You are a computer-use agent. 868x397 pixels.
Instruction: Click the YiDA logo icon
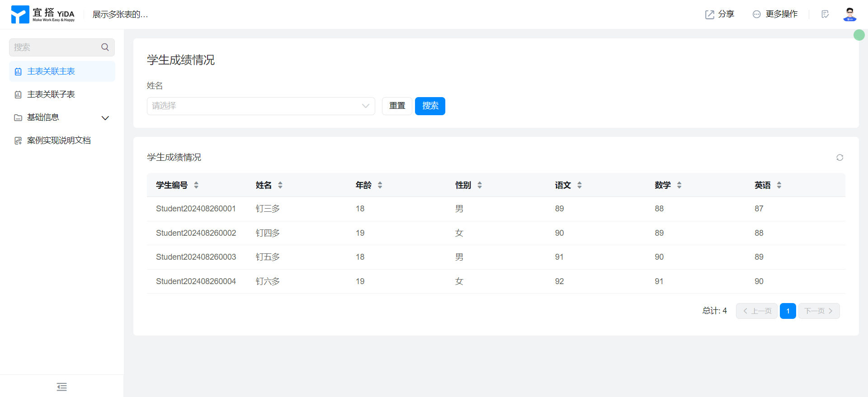pyautogui.click(x=20, y=14)
